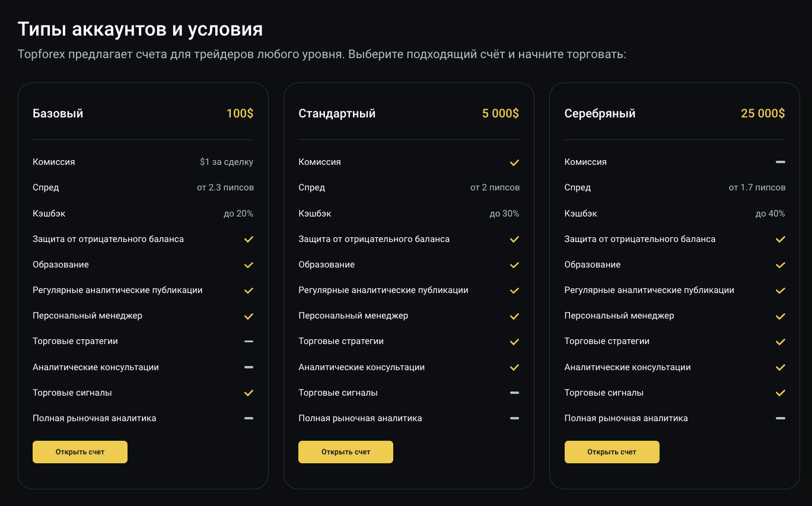Screen dimensions: 812x506
Task: Click the Серебряный plan's Полная рыночная аналитика dash
Action: tap(780, 418)
